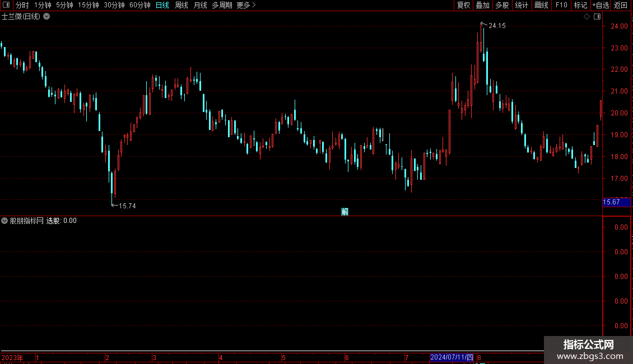
Task: Select the 1分钟 period tab
Action: (x=43, y=5)
